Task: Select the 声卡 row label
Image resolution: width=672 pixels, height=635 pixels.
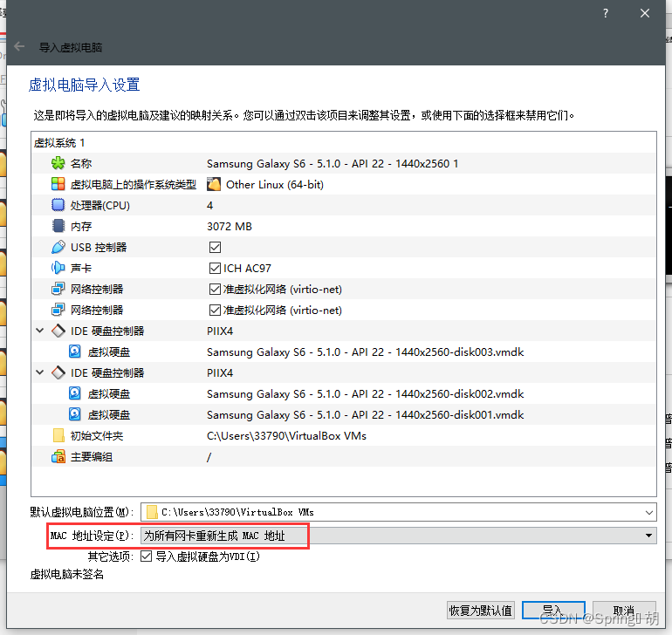Action: click(81, 269)
